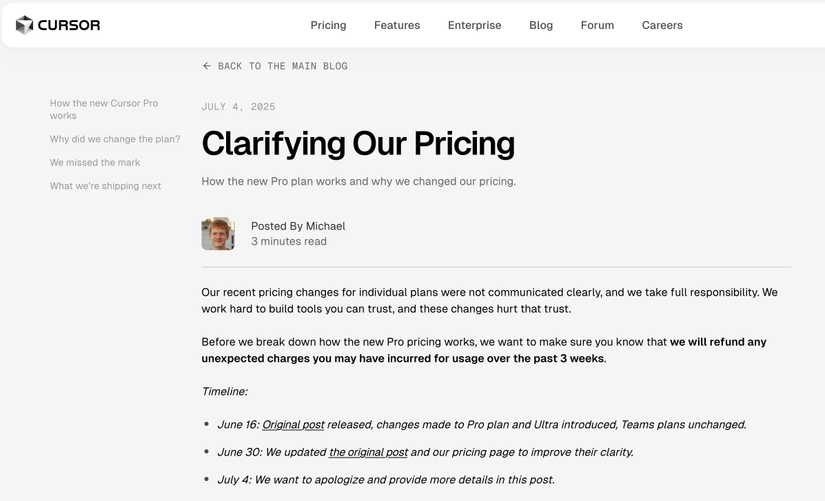Screen dimensions: 825x501
Task: Open the Pricing nav item
Action: point(328,25)
